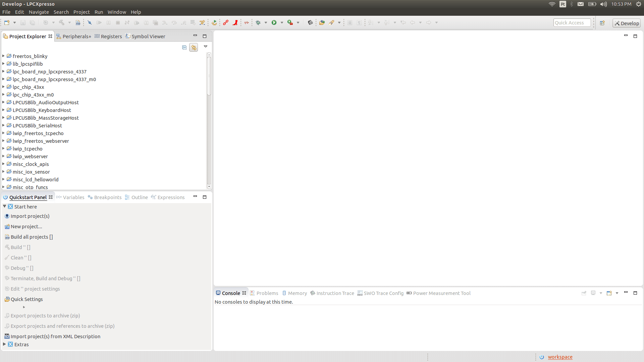This screenshot has height=362, width=644.
Task: Click Import project(s) in Quickstart Panel
Action: [x=30, y=216]
